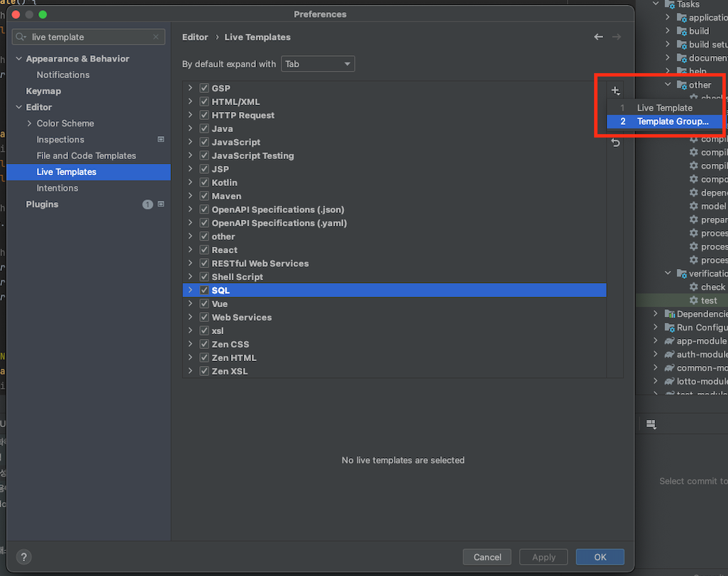Viewport: 728px width, 576px height.
Task: Select the 'OpenAPI Specifications (.yaml)' group row
Action: 395,223
